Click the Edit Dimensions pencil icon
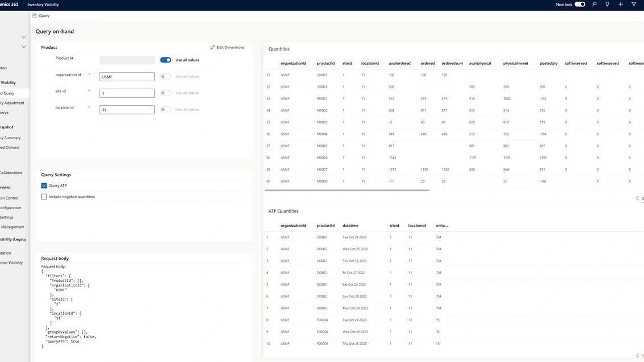This screenshot has width=644, height=362. (x=213, y=48)
